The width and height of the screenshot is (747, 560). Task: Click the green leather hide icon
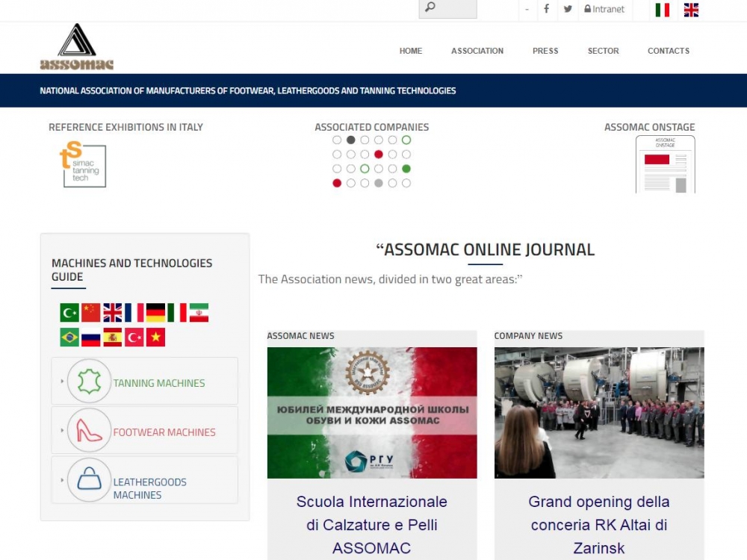click(x=89, y=382)
